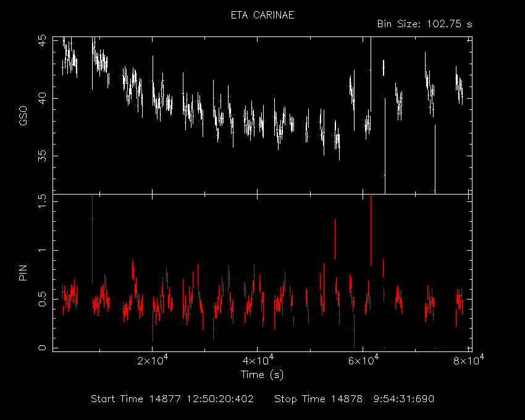Select the Start Time 14877 12:50:20:402 text
The image size is (525, 420).
172,399
